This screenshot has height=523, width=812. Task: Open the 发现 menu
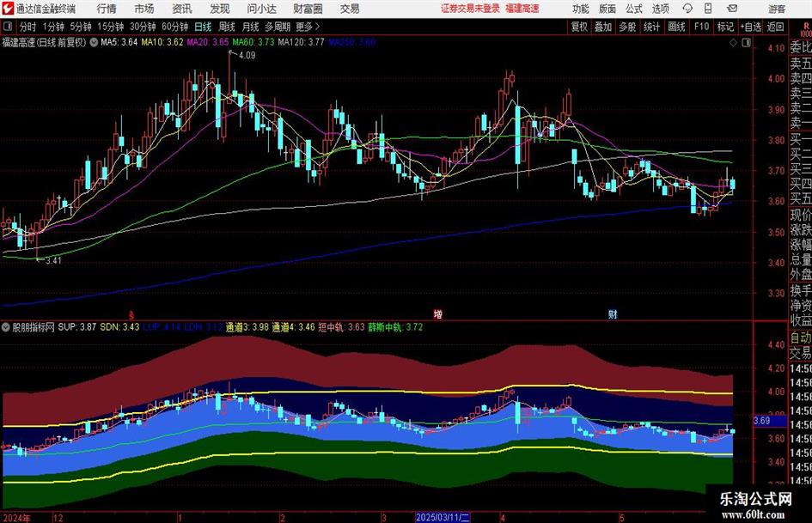[x=220, y=9]
